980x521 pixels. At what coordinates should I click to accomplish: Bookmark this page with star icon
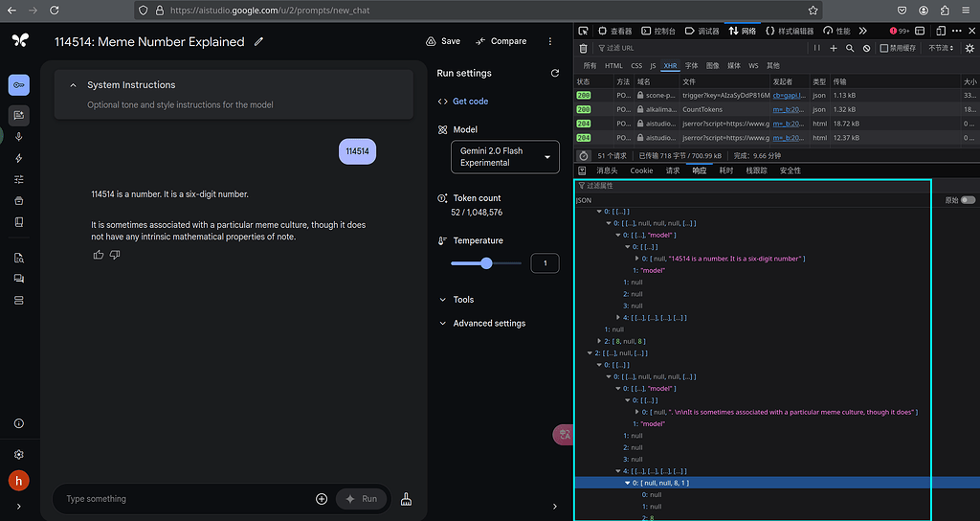tap(813, 11)
